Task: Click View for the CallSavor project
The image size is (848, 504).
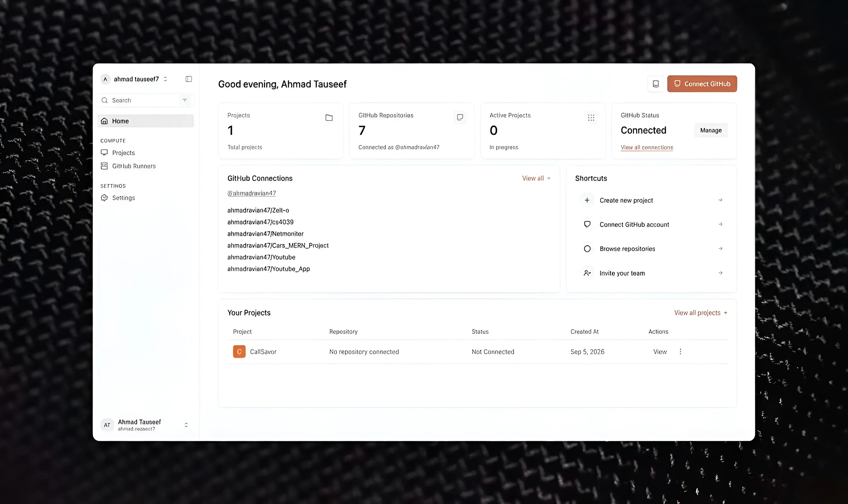Action: (x=660, y=352)
